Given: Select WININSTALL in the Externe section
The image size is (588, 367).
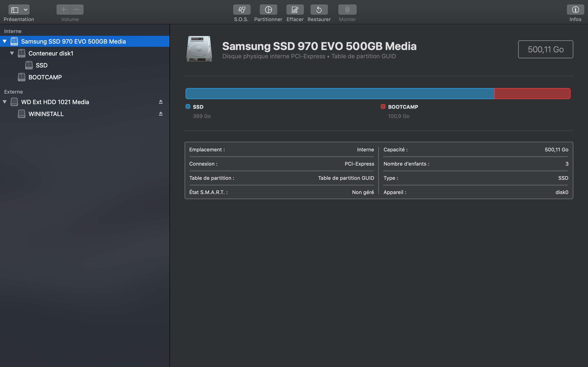Looking at the screenshot, I should point(46,114).
